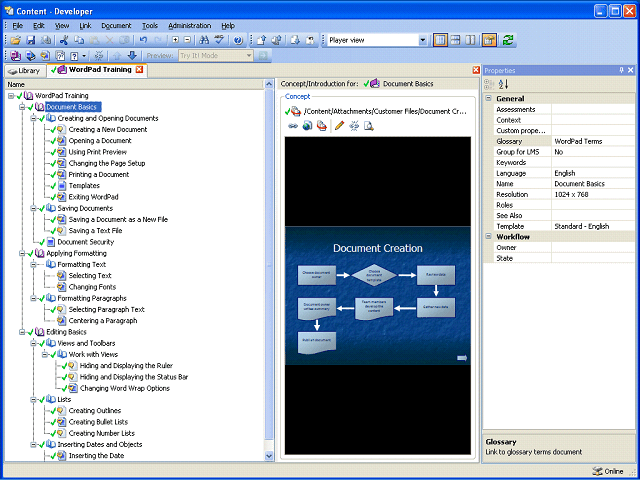
Task: Click the Cut scissors icon
Action: (x=63, y=40)
